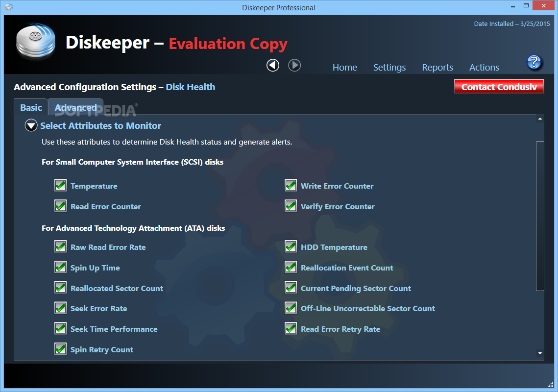The image size is (558, 392).
Task: Open help via the blue question mark icon
Action: pos(534,62)
